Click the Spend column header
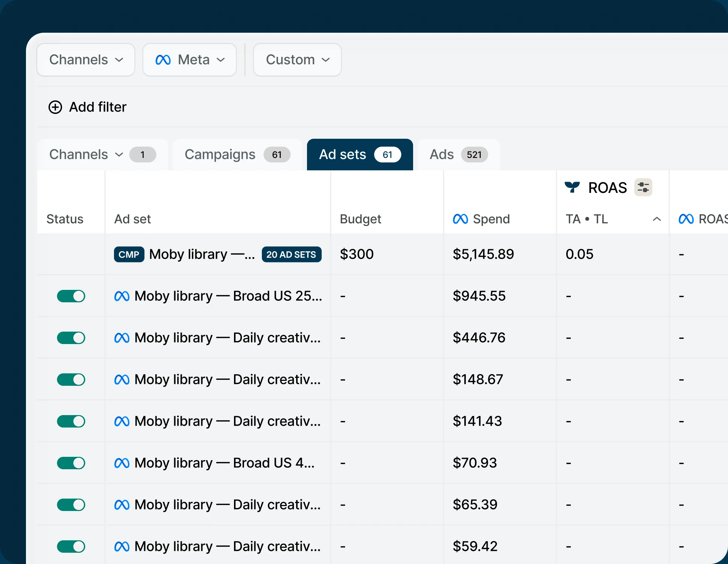The image size is (728, 564). click(x=481, y=219)
